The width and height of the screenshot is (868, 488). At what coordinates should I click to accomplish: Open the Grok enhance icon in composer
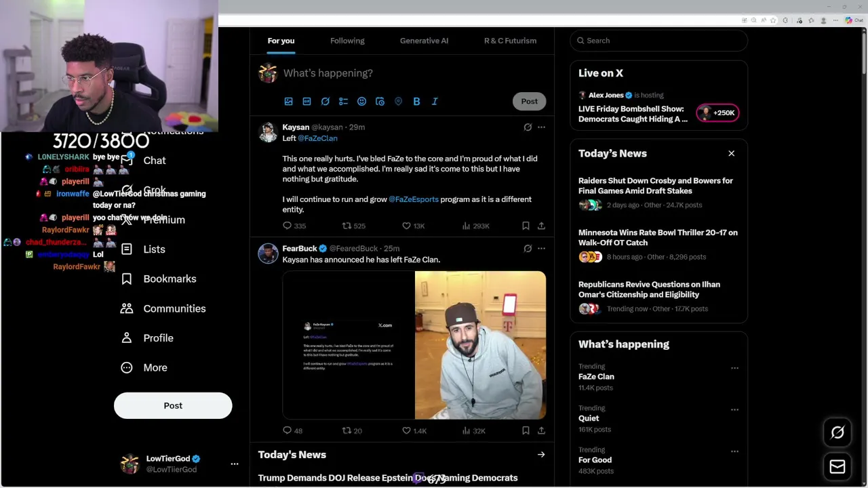tap(325, 101)
